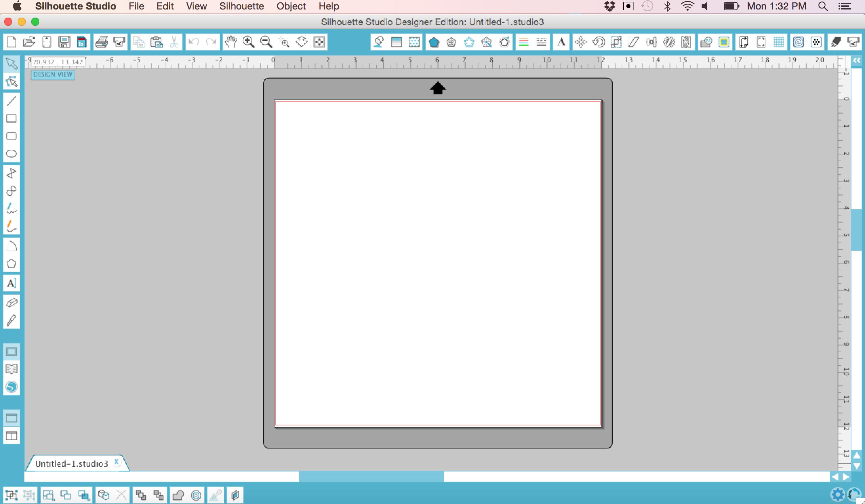Open the Rotate window
865x504 pixels.
599,42
